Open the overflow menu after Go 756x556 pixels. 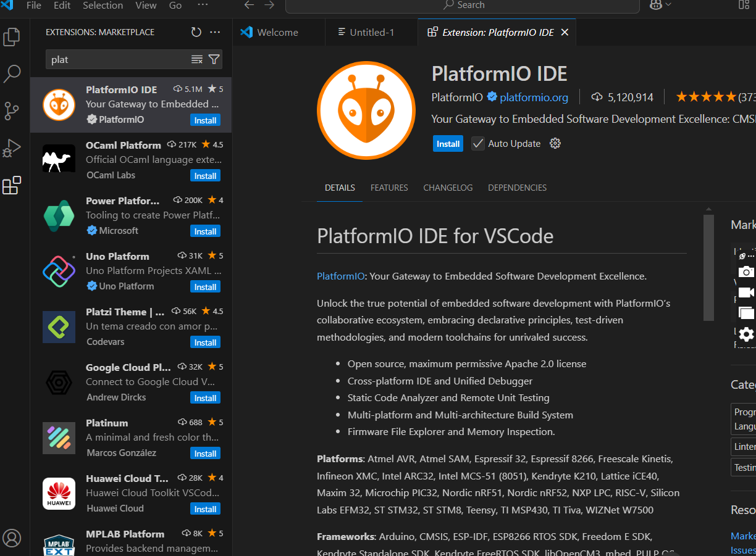pos(203,5)
